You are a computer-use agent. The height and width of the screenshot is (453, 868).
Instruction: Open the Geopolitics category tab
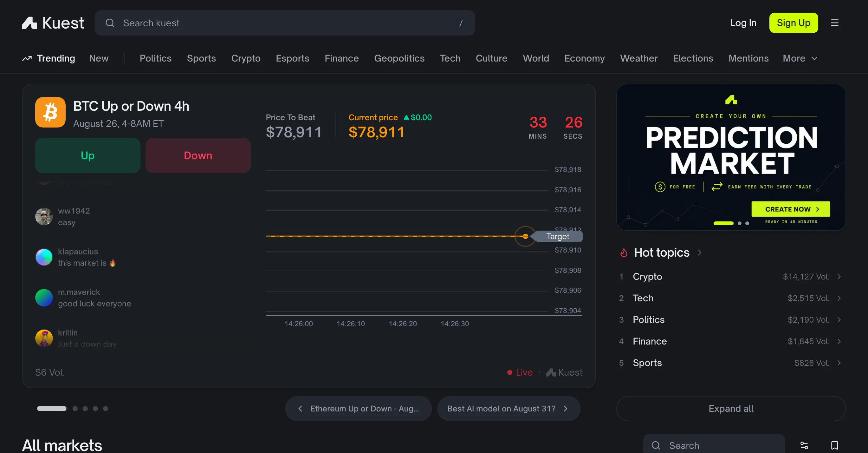coord(399,58)
